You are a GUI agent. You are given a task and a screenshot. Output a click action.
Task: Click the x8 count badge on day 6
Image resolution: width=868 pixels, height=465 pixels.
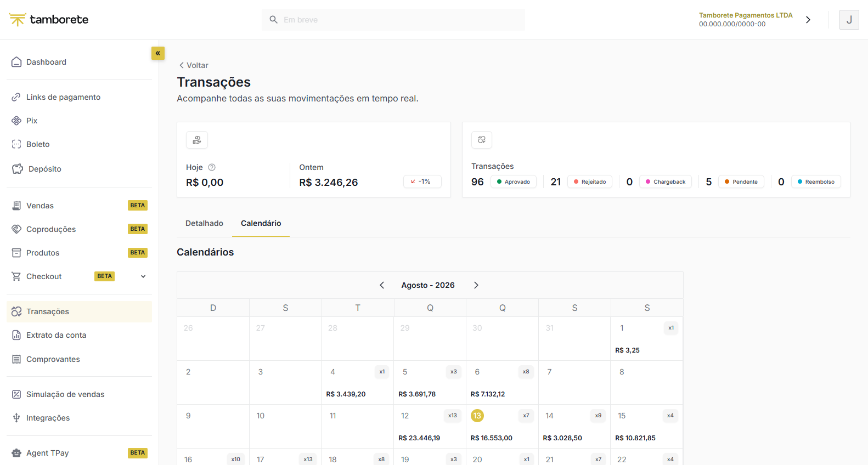tap(526, 372)
